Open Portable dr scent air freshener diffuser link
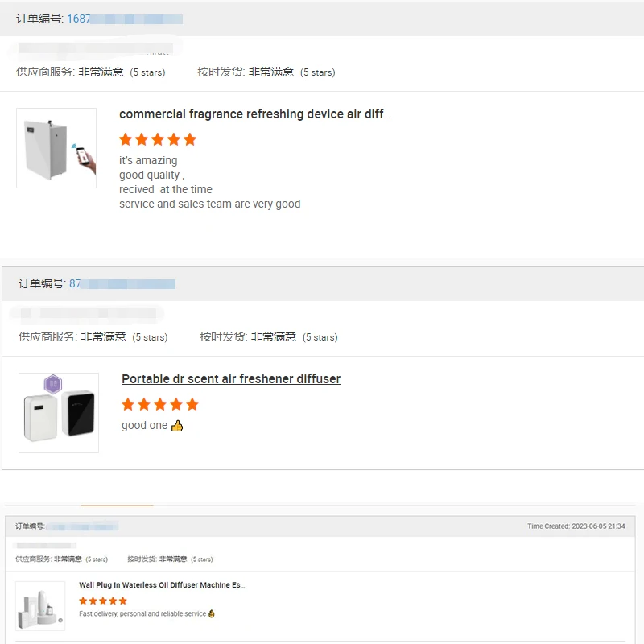Viewport: 644px width, 644px height. pyautogui.click(x=231, y=379)
